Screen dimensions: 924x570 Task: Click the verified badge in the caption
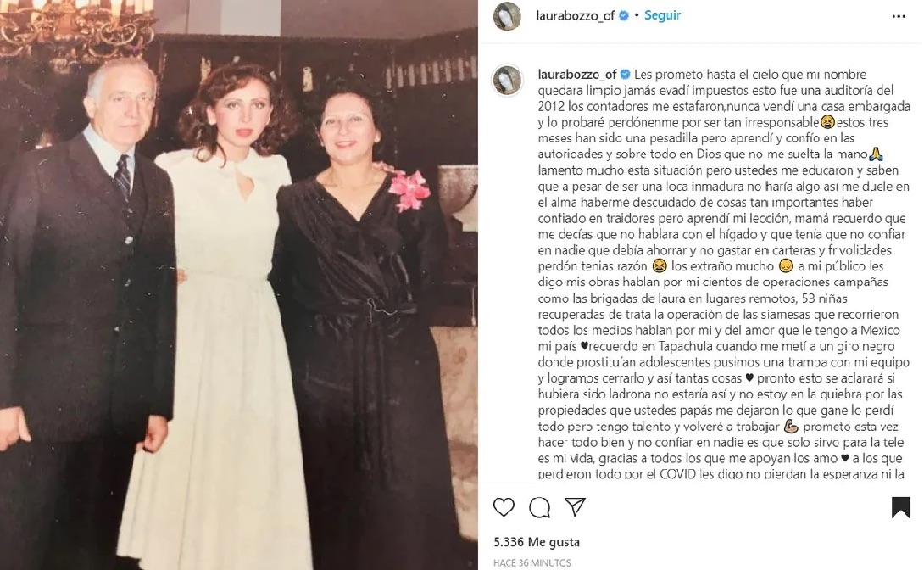point(626,75)
